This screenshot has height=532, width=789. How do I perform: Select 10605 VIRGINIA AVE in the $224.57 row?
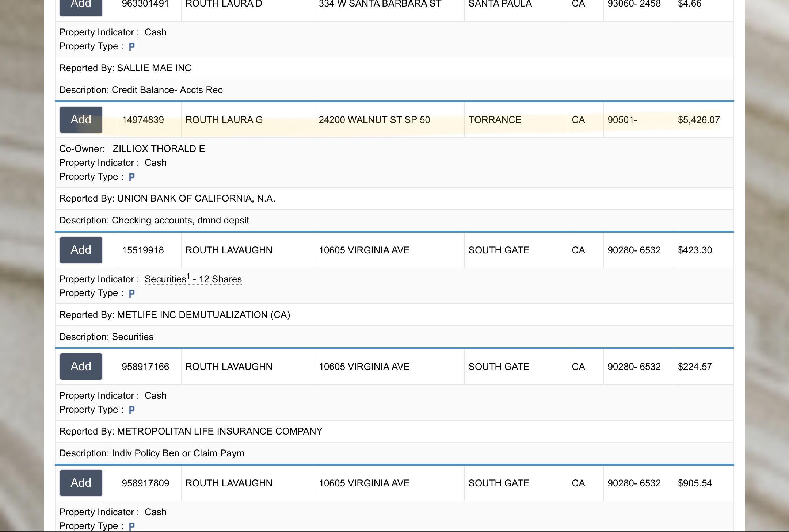click(x=364, y=367)
